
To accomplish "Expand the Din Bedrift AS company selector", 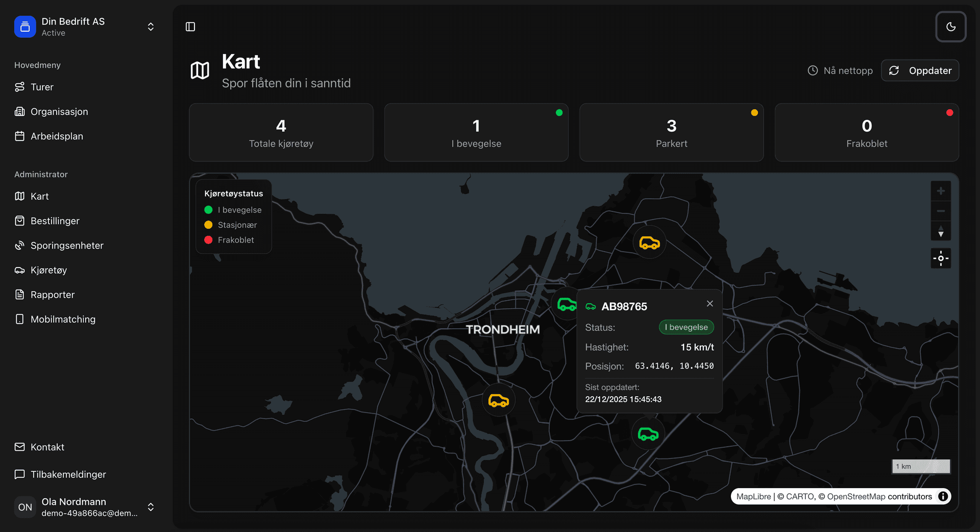I will [x=151, y=27].
